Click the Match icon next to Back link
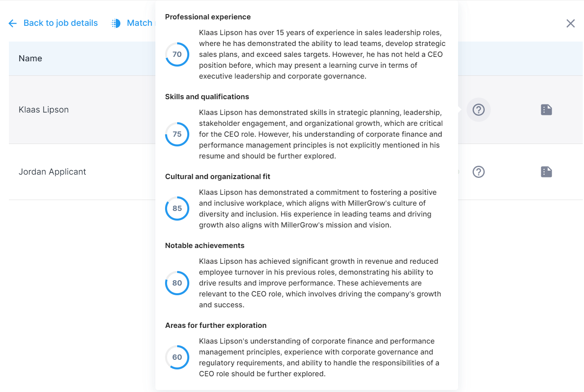 coord(116,23)
